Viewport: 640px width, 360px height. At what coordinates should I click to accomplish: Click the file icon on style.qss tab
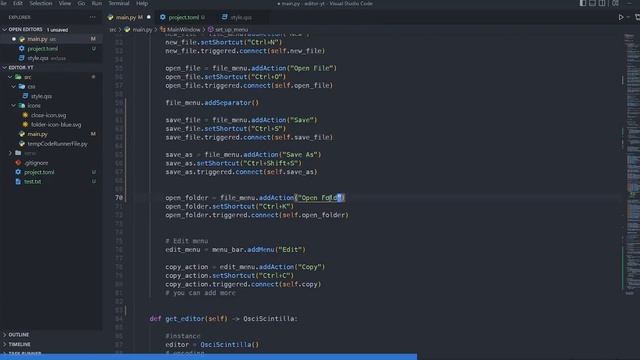click(x=224, y=17)
